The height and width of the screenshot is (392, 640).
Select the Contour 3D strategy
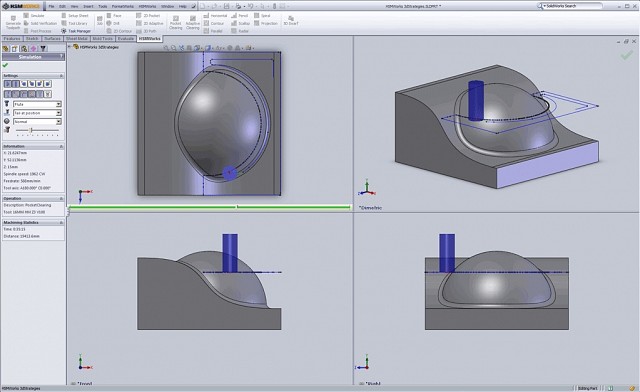213,23
